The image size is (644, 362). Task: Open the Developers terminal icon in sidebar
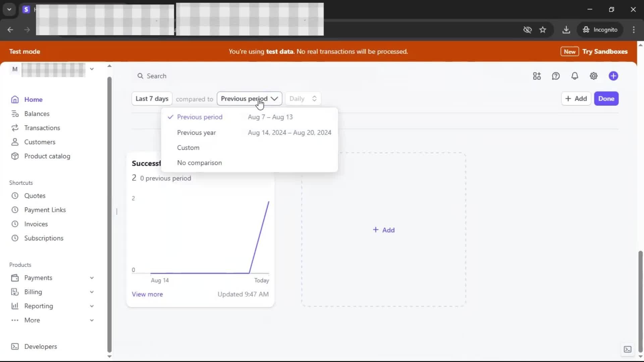click(x=15, y=347)
